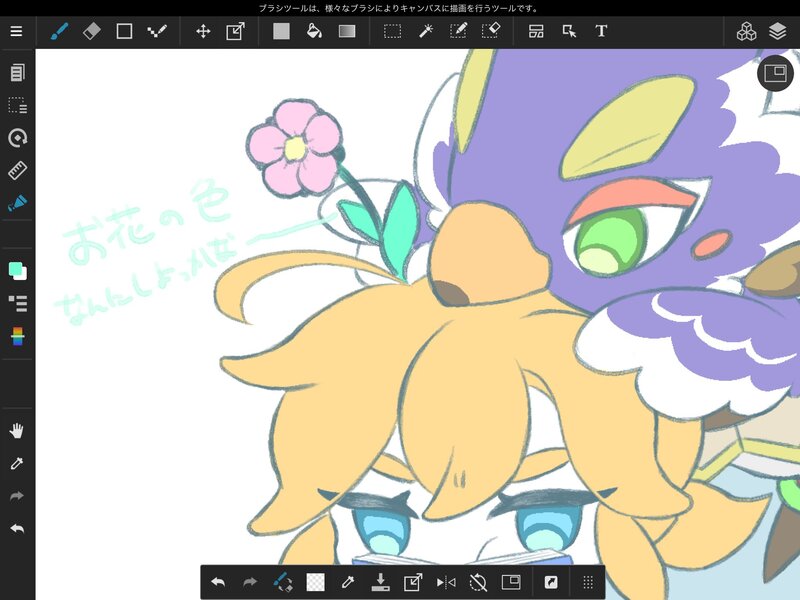Toggle the navigator window from bottom bar

click(511, 582)
